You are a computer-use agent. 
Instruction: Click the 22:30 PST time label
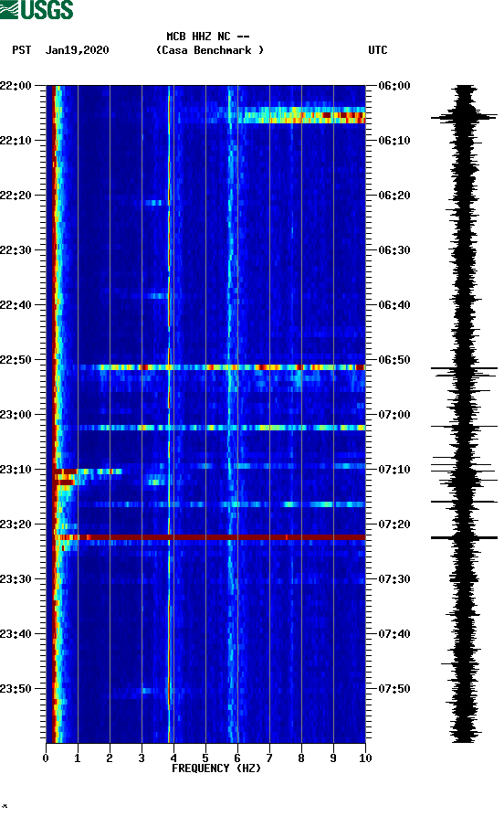click(x=16, y=249)
